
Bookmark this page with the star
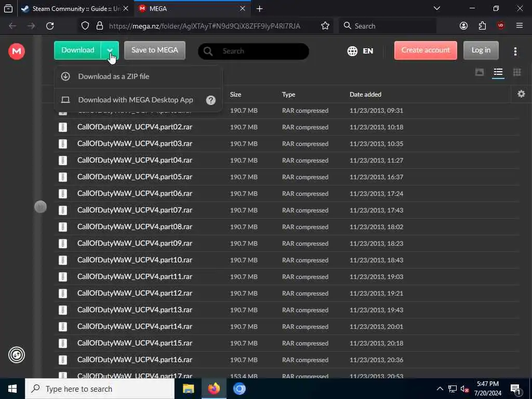(x=325, y=26)
